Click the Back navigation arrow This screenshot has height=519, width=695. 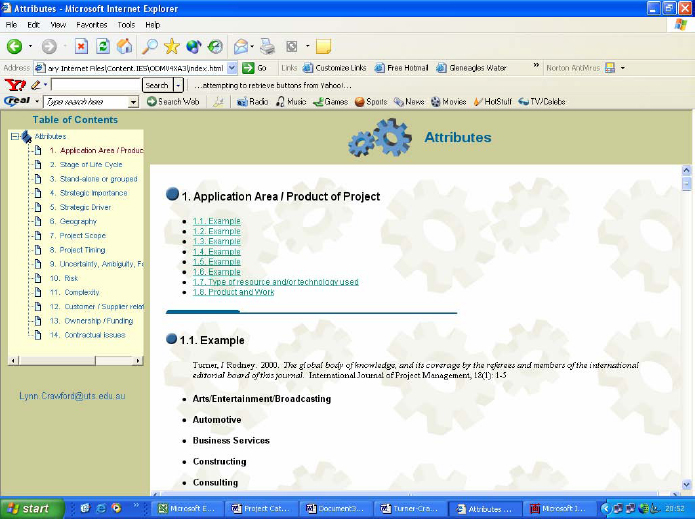pos(14,46)
